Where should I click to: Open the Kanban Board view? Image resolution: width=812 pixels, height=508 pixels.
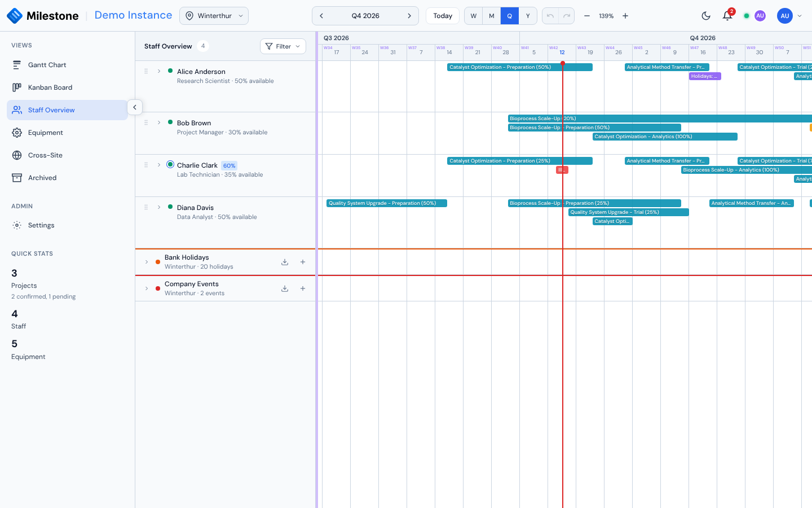tap(67, 87)
